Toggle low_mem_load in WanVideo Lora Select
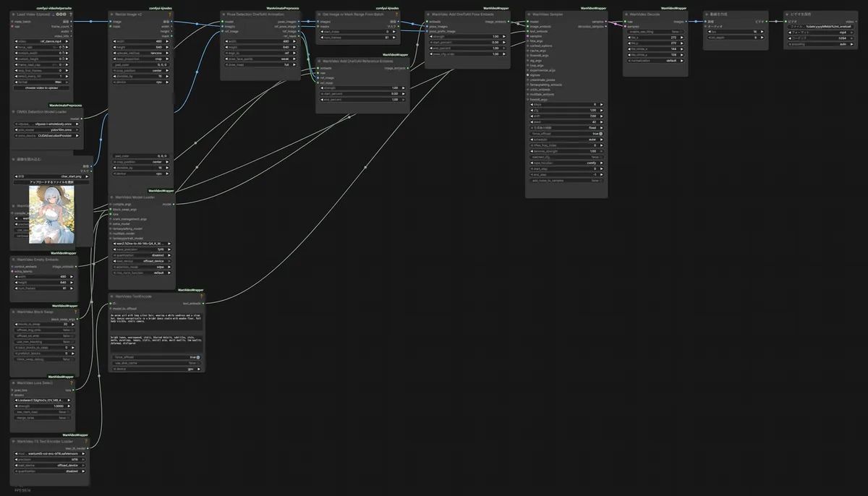868x496 pixels. pos(43,412)
